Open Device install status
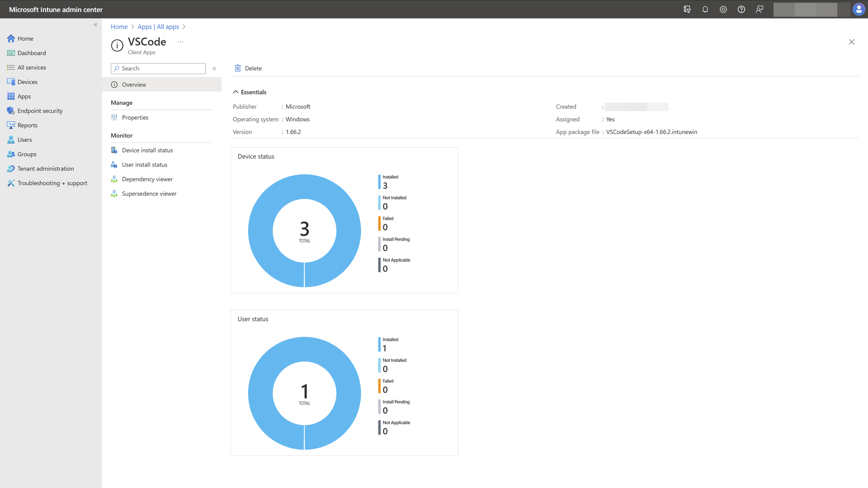Screen dimensions: 868x488 pos(147,150)
